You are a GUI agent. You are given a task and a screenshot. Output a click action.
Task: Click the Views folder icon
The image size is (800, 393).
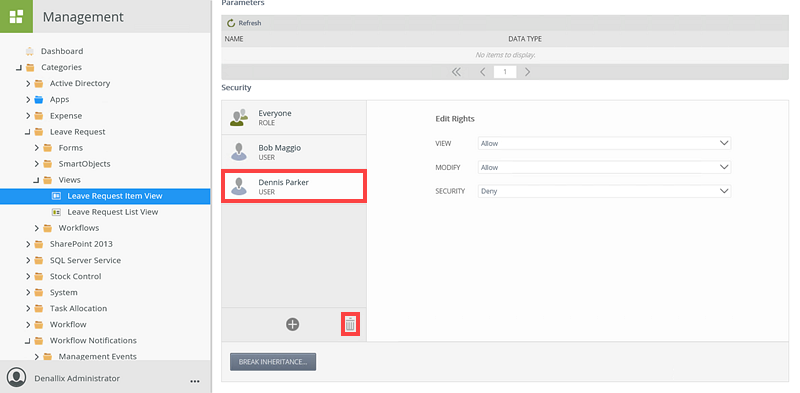[x=47, y=180]
